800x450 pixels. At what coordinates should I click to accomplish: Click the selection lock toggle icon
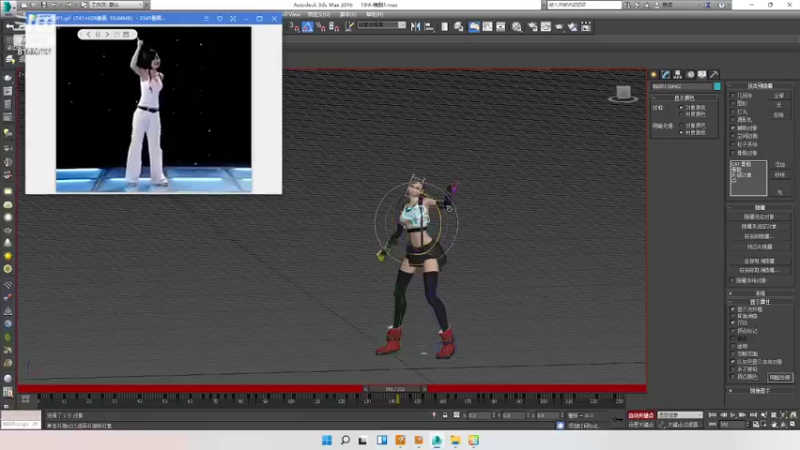point(445,415)
